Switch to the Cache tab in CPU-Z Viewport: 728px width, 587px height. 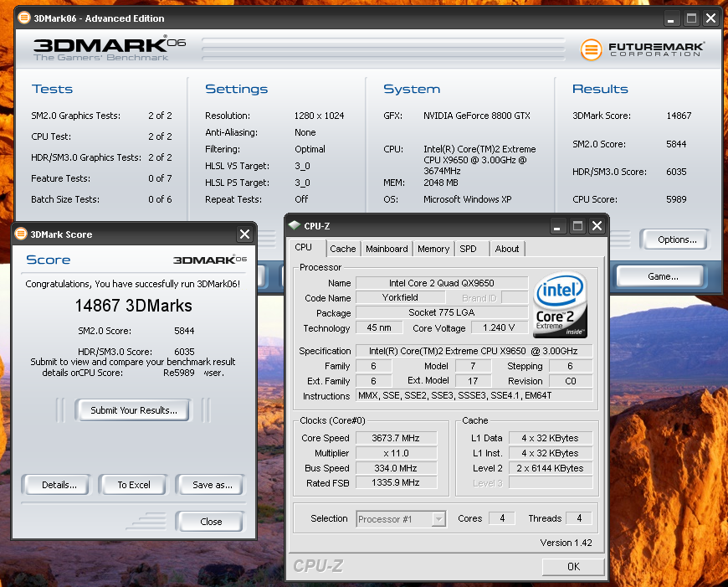pyautogui.click(x=342, y=249)
